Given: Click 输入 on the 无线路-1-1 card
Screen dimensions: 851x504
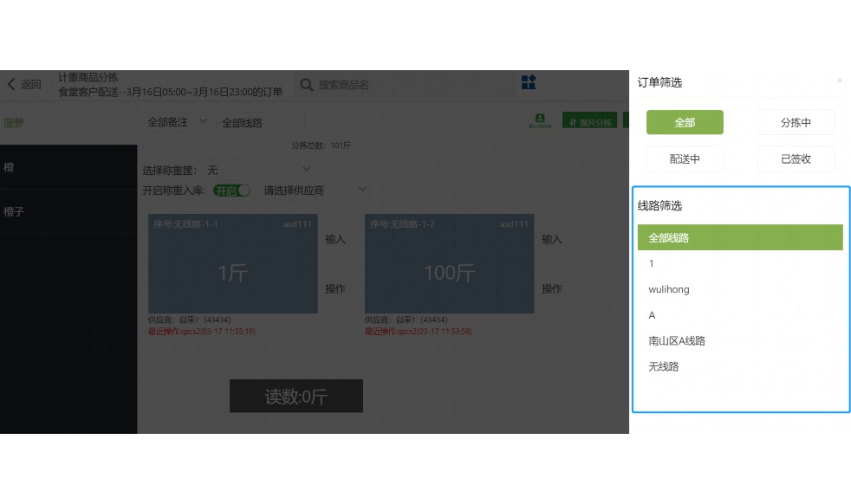Looking at the screenshot, I should click(x=336, y=239).
